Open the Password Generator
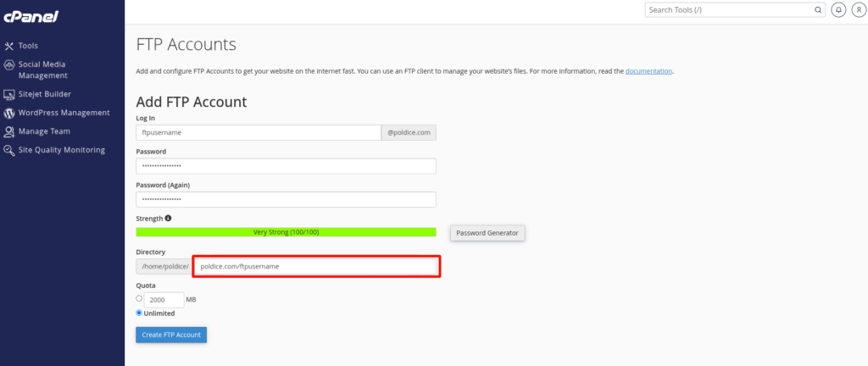The image size is (868, 366). [487, 233]
